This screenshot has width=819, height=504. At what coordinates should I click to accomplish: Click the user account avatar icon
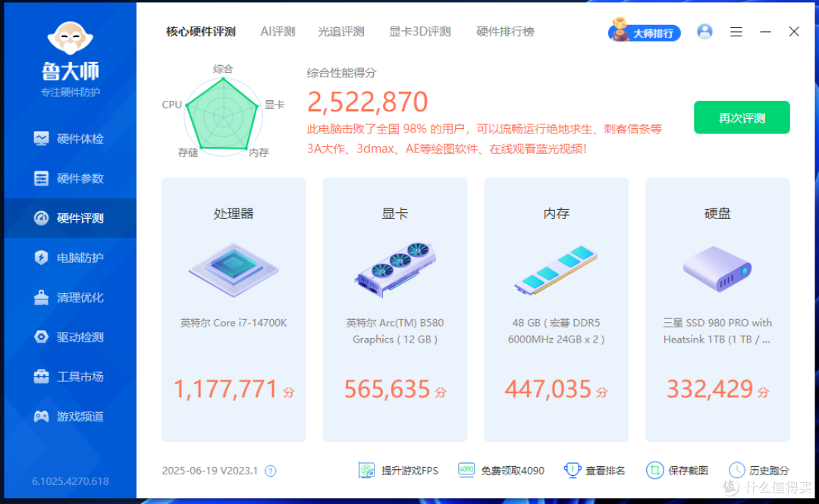tap(704, 32)
